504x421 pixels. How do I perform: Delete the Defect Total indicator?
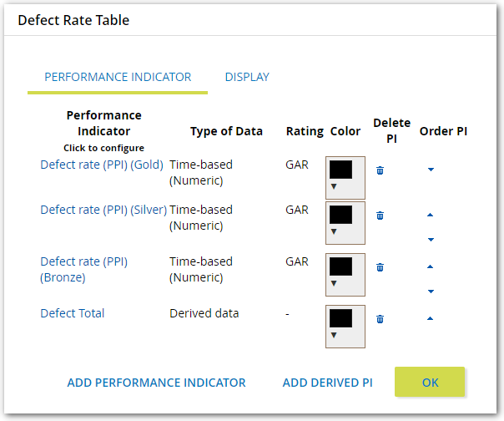click(380, 319)
